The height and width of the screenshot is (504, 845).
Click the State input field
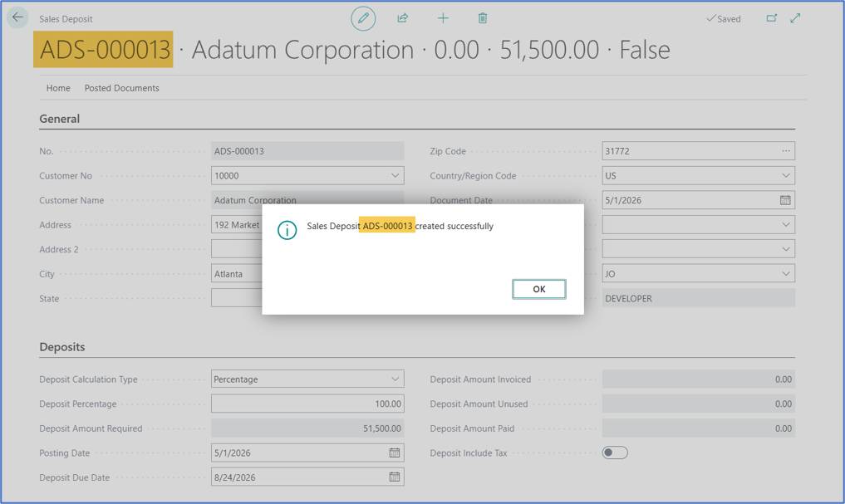click(237, 298)
